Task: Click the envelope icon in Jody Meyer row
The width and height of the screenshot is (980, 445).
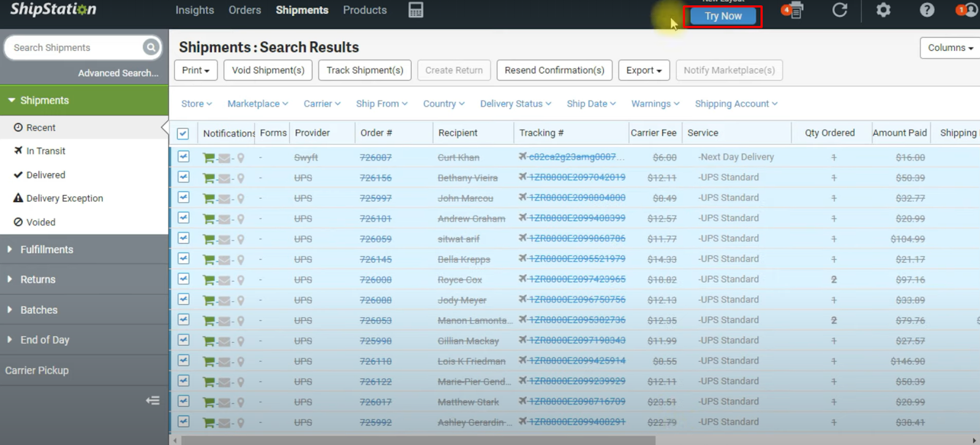Action: 224,301
